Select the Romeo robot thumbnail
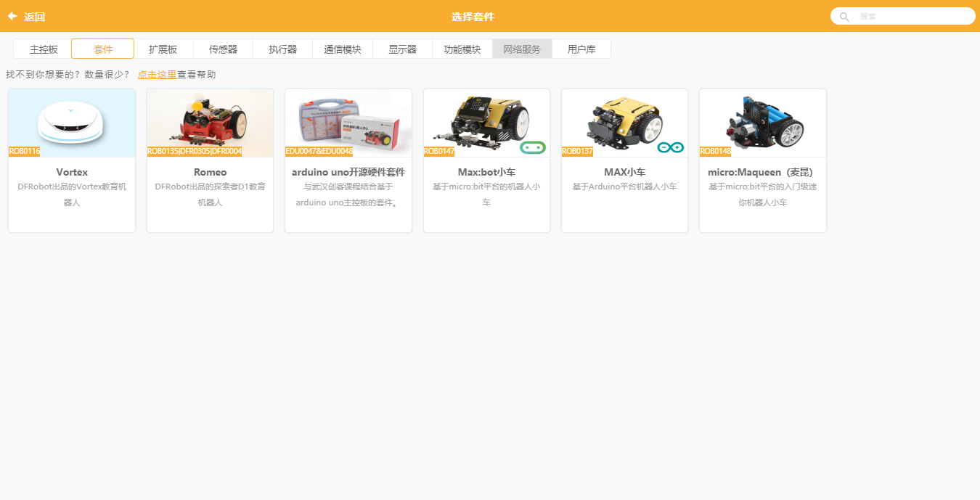Screen dimensions: 980x500 [210, 123]
